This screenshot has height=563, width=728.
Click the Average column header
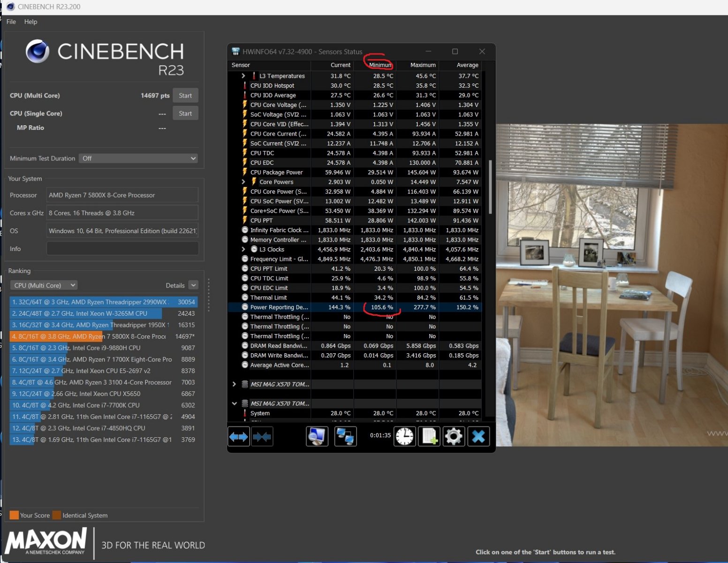(460, 65)
